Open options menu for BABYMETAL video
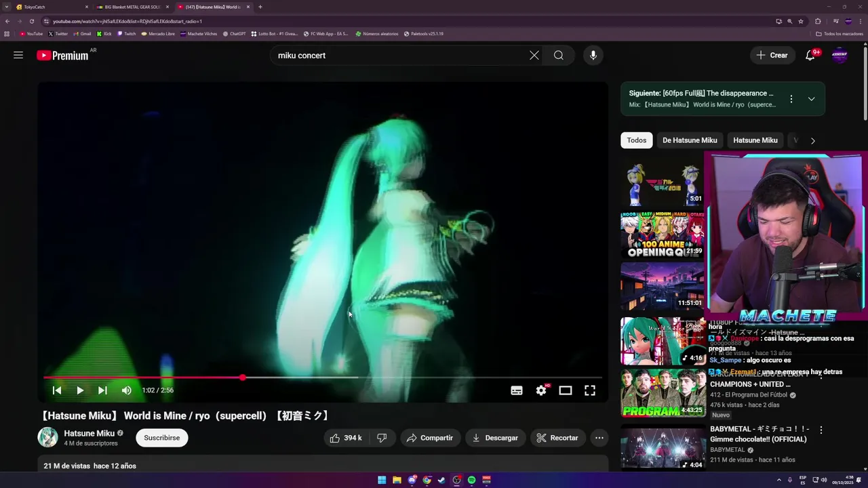 [x=821, y=430]
